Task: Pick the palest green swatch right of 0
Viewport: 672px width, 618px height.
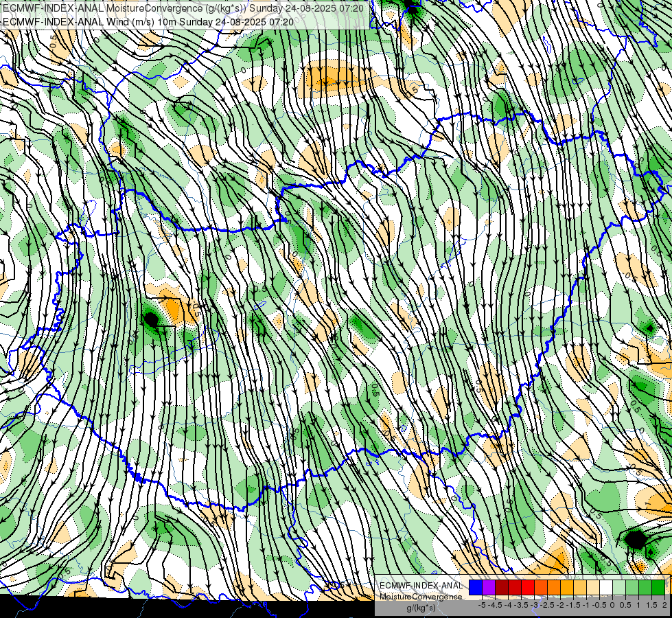Action: pyautogui.click(x=619, y=588)
